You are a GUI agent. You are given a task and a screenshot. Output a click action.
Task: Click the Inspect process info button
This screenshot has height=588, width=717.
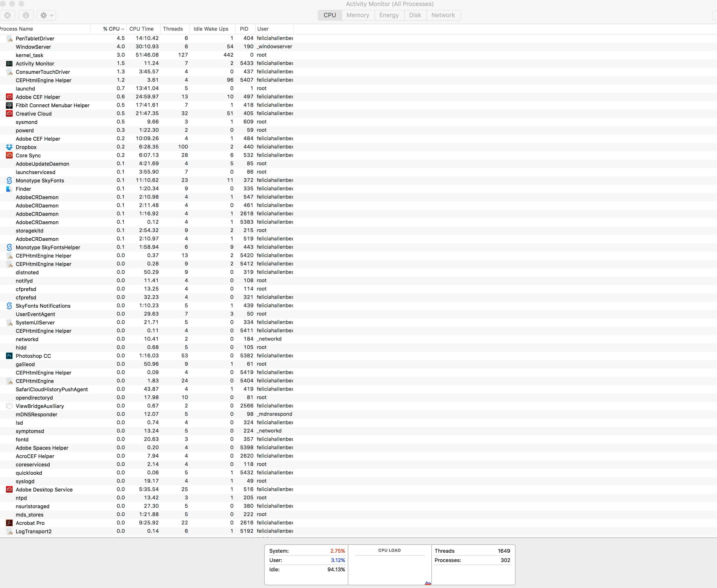[x=26, y=15]
